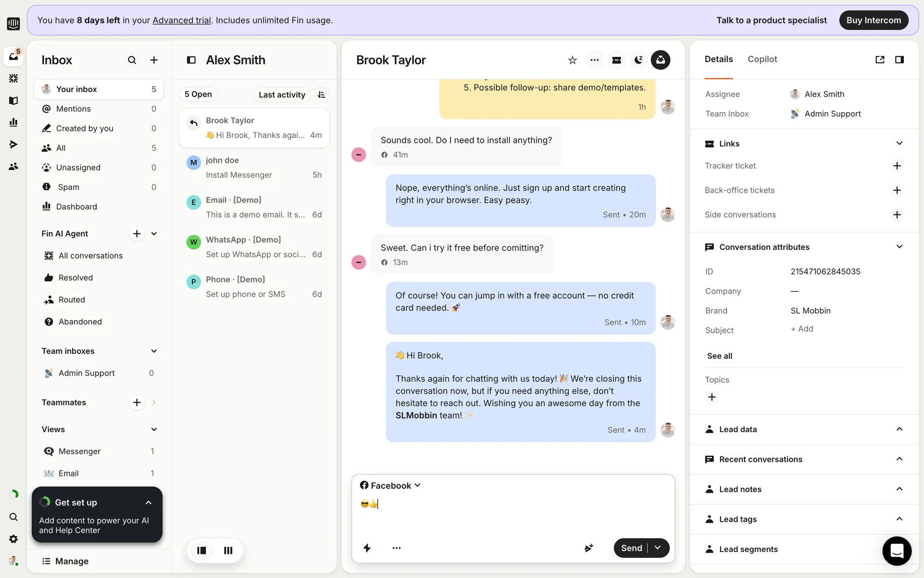This screenshot has height=578, width=924.
Task: Collapse the Links section
Action: pos(899,144)
